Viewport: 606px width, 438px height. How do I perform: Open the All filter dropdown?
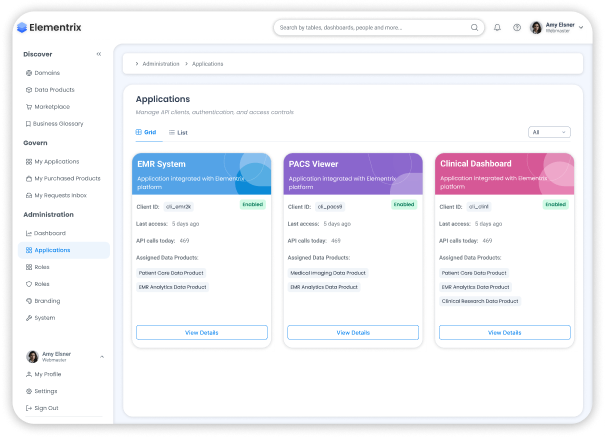coord(549,132)
